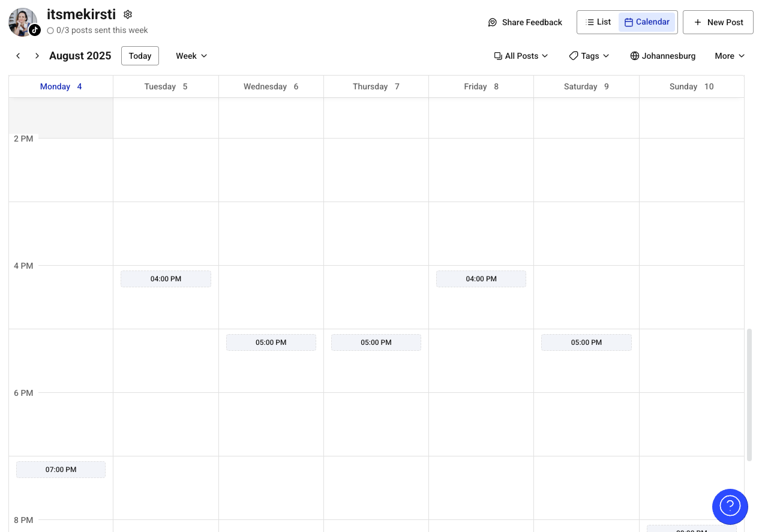Change the Johannesburg timezone

coord(663,56)
